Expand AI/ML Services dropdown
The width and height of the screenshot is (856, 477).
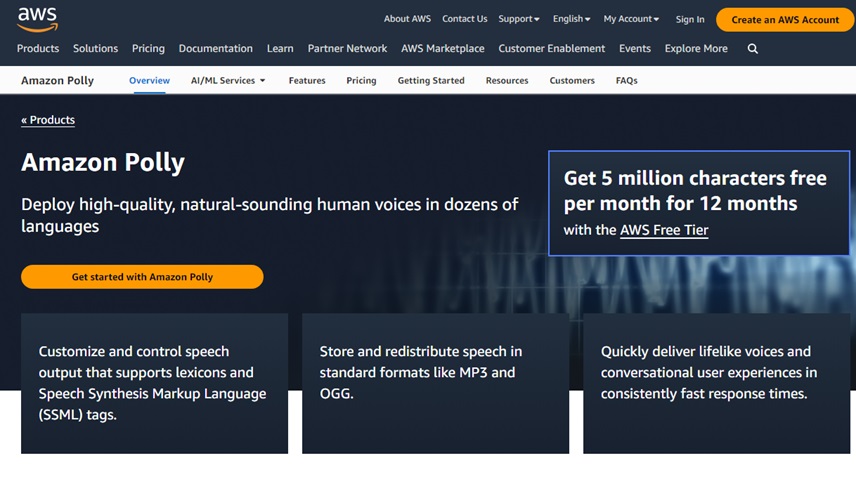228,80
